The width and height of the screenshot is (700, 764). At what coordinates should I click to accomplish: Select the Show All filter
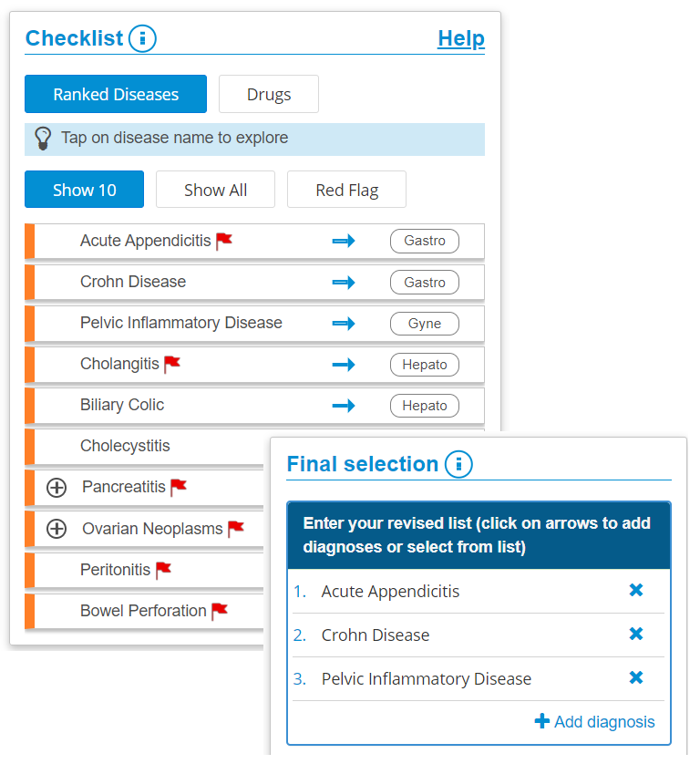215,190
